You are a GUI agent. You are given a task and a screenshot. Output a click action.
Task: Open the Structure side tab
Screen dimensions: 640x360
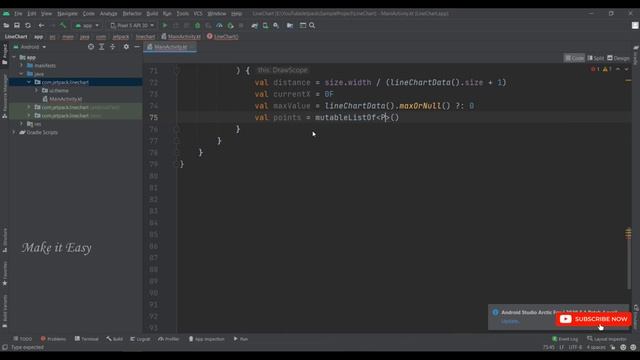pyautogui.click(x=4, y=240)
